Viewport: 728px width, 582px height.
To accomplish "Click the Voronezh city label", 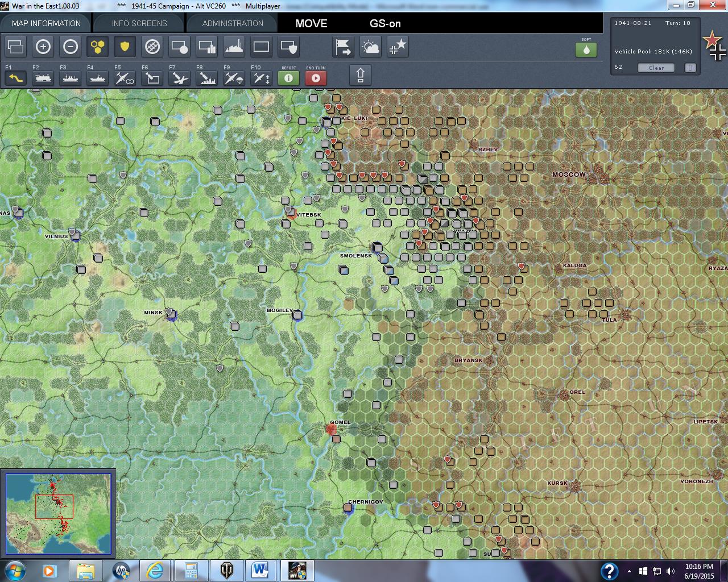I will point(696,481).
